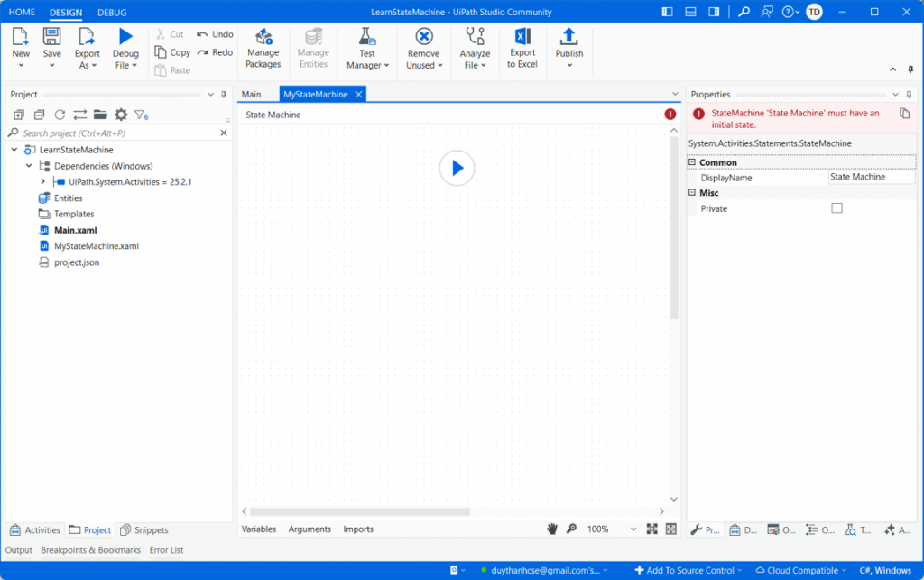Toggle the Private checkbox
Viewport: 924px width, 580px height.
pos(836,207)
